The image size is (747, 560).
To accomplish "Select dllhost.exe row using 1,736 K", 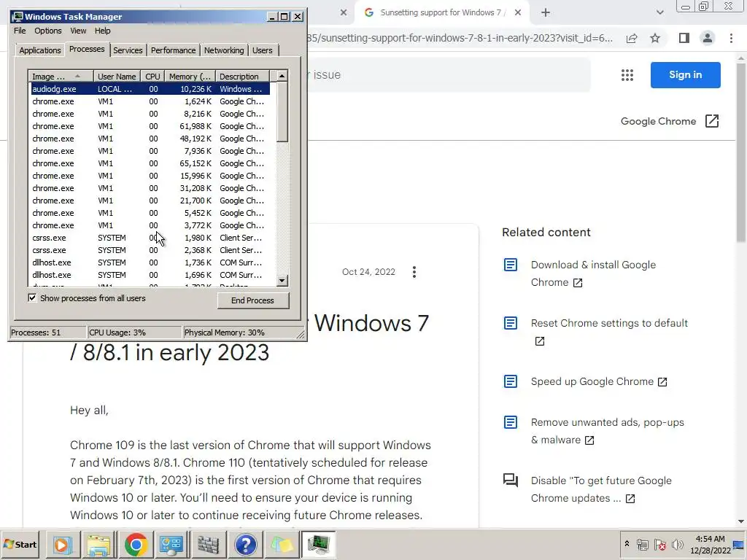I will 150,262.
